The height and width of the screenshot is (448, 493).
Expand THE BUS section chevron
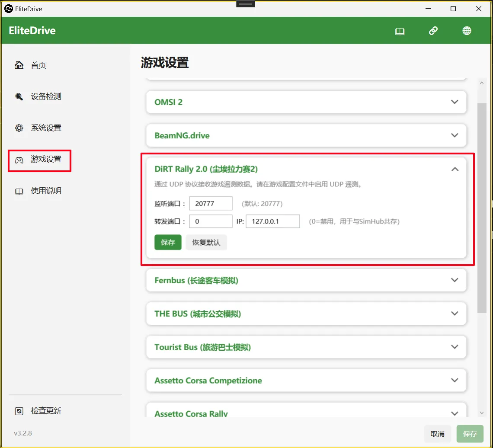455,314
